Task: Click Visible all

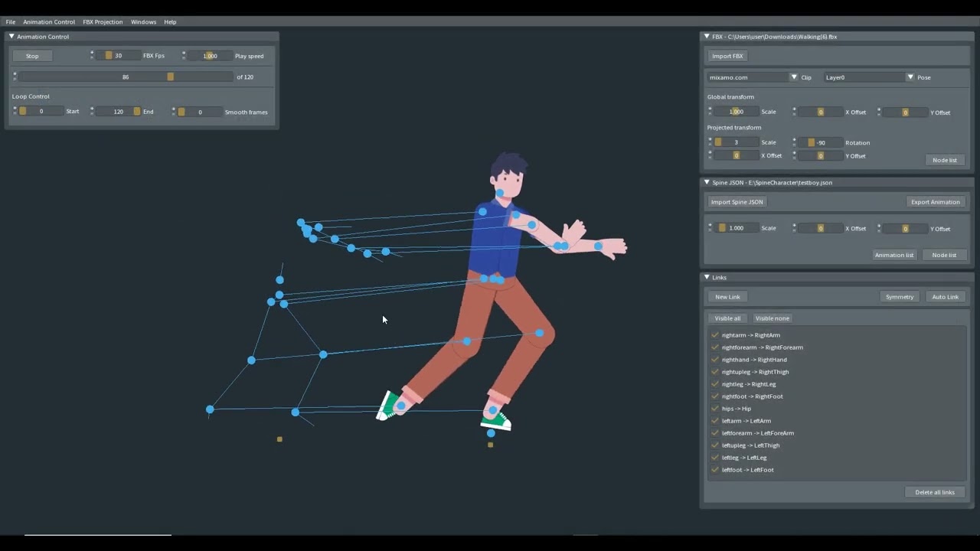Action: pos(727,318)
